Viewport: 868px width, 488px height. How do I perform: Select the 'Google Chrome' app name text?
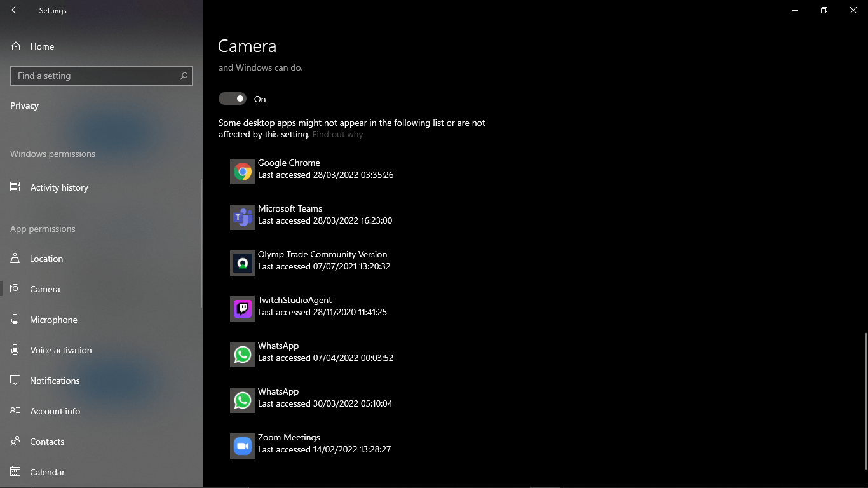(x=289, y=163)
